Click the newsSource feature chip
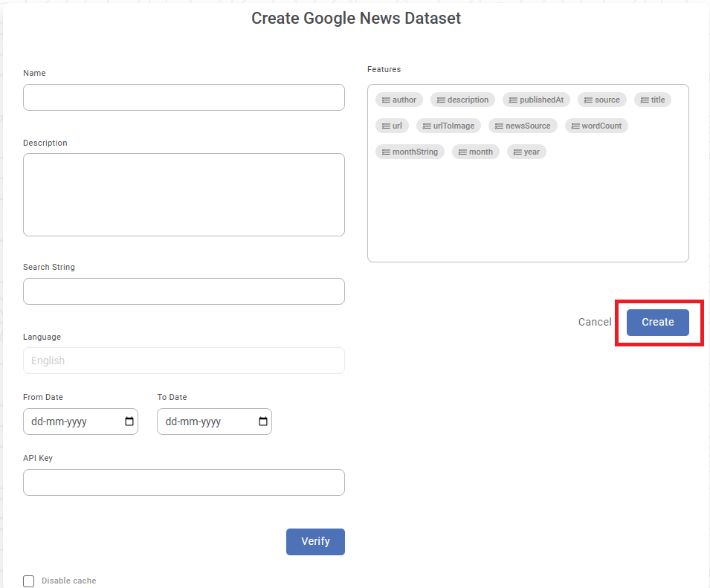The height and width of the screenshot is (588, 710). pyautogui.click(x=523, y=126)
